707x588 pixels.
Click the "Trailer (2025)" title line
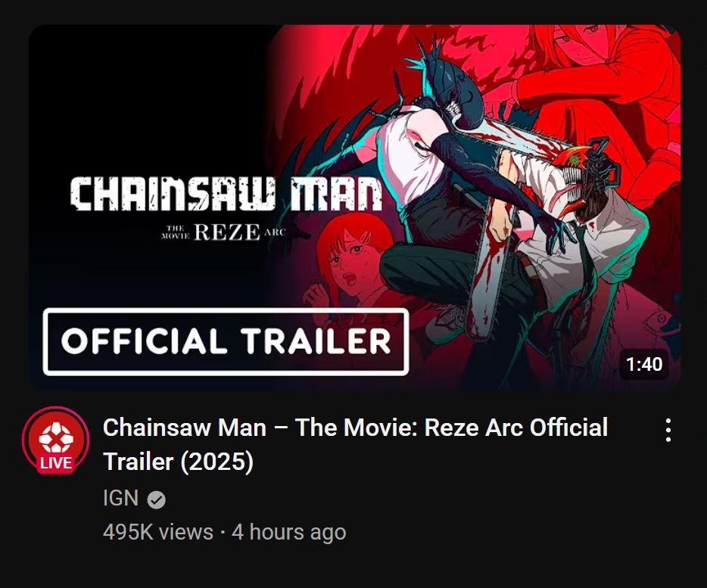[x=178, y=462]
